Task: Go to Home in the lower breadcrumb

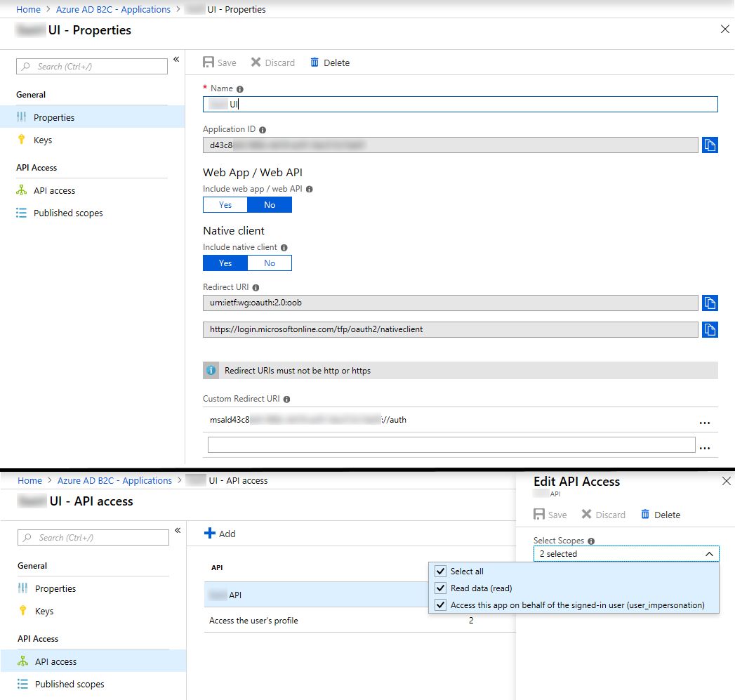Action: point(29,480)
